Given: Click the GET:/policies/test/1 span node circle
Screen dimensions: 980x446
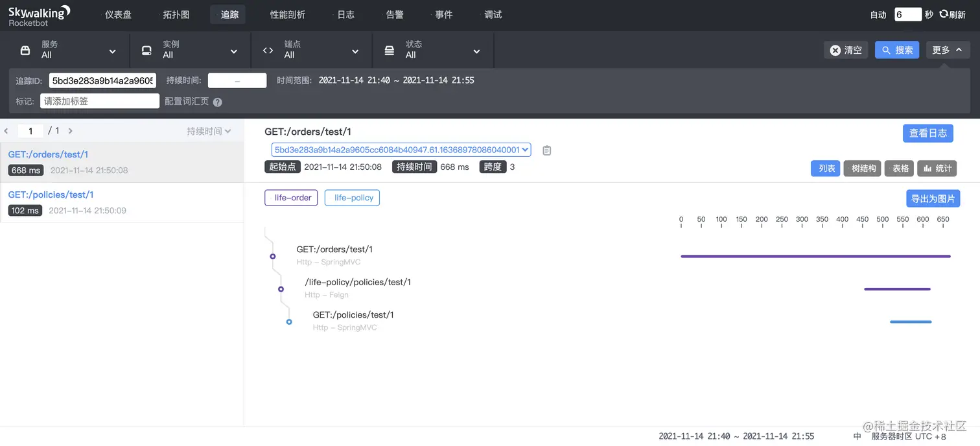Looking at the screenshot, I should point(289,322).
